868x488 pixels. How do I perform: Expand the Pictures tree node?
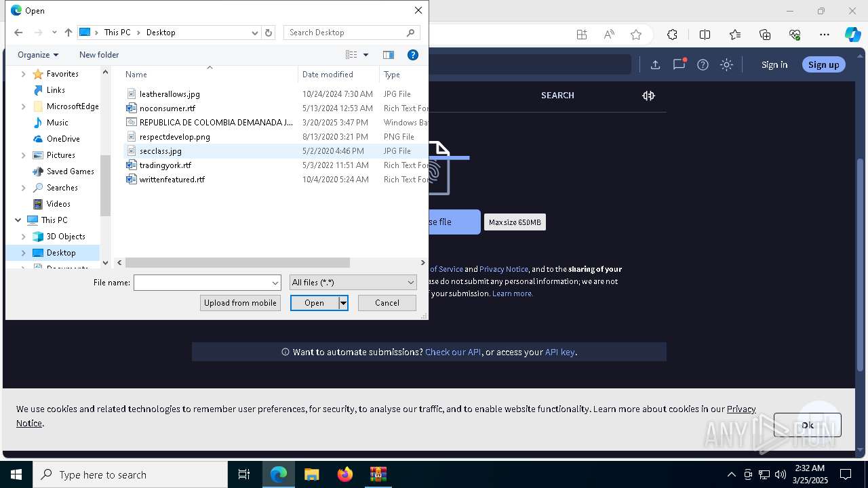point(24,155)
